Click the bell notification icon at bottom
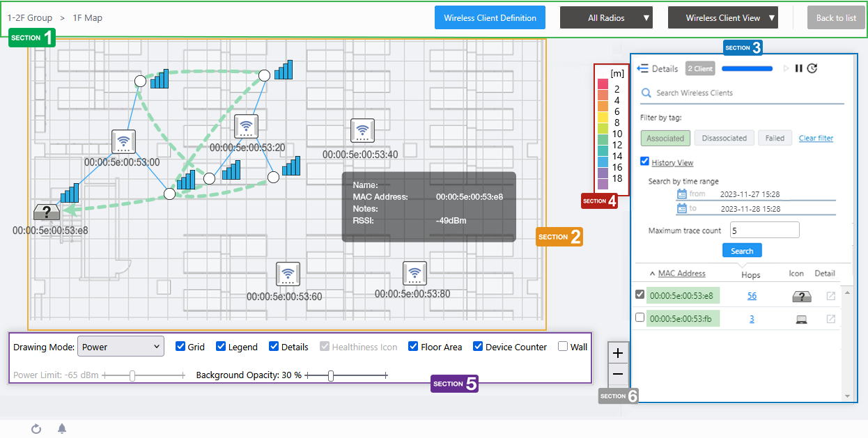The image size is (868, 438). (62, 428)
